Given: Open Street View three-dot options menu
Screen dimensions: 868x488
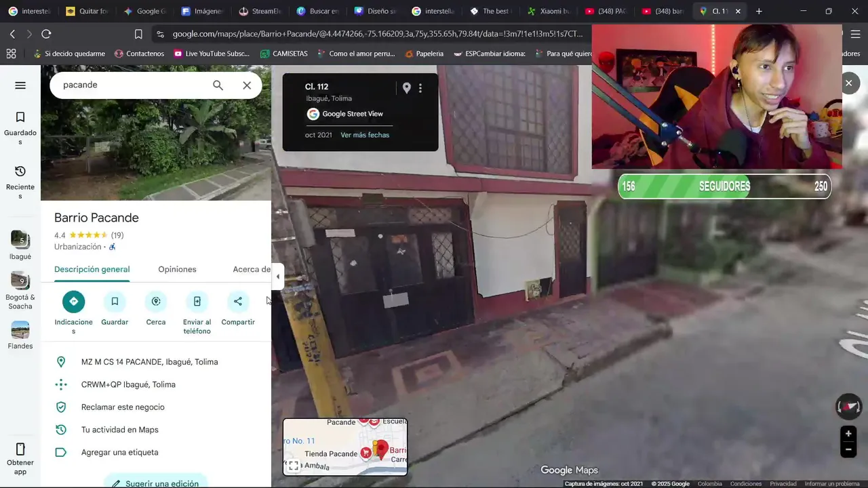Looking at the screenshot, I should click(420, 88).
